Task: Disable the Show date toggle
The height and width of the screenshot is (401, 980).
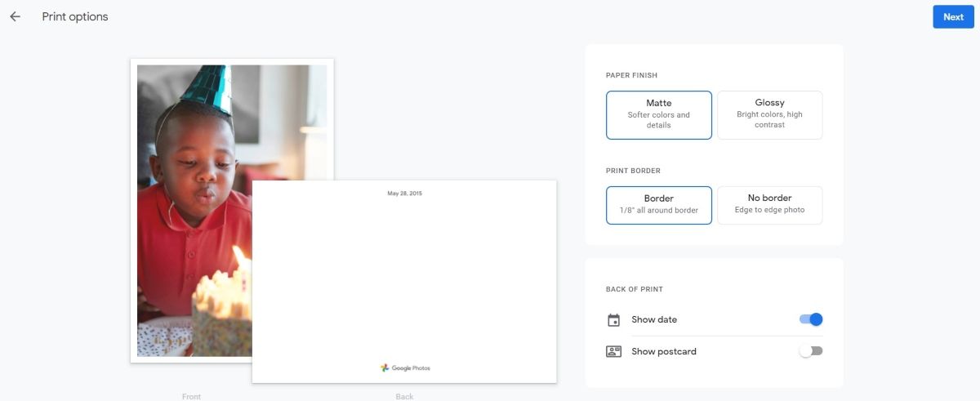Action: click(x=811, y=319)
